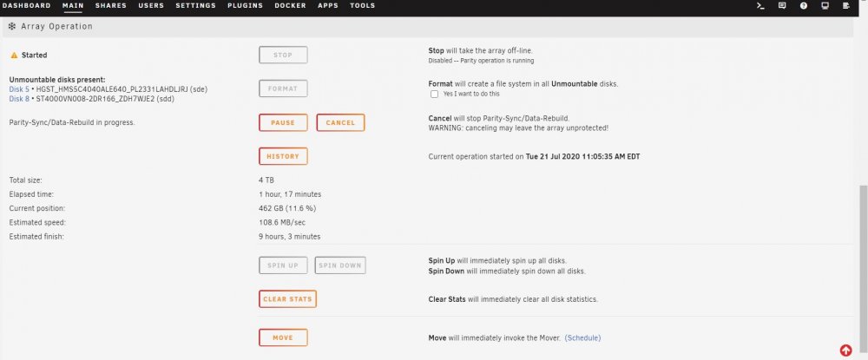Screen dimensions: 868x360
Task: Open the Mover Schedule link
Action: tap(583, 338)
